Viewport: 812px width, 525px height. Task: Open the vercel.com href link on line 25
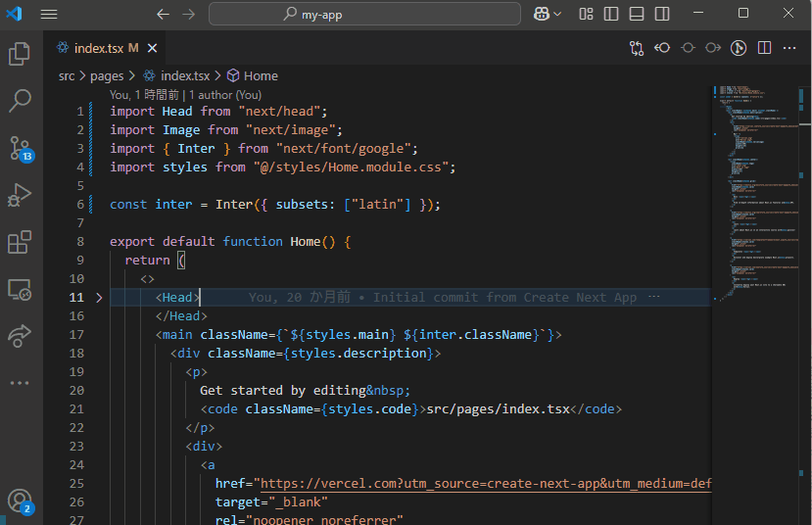486,484
